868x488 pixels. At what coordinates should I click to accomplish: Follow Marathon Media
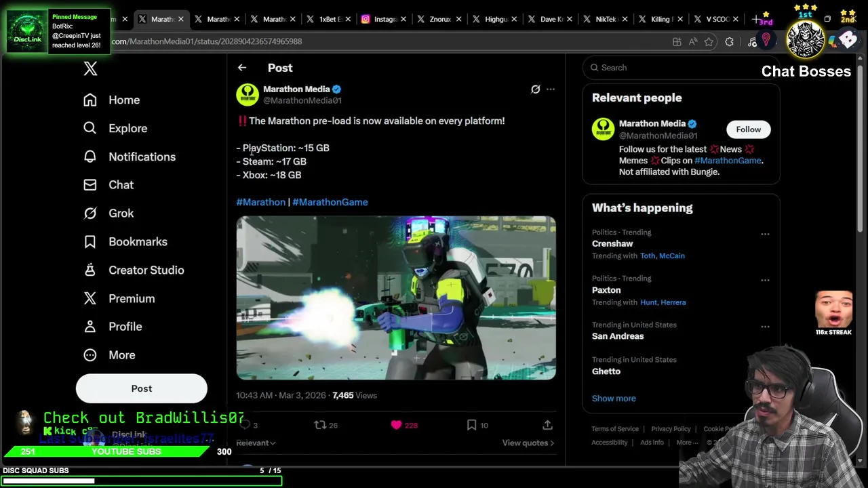point(749,129)
